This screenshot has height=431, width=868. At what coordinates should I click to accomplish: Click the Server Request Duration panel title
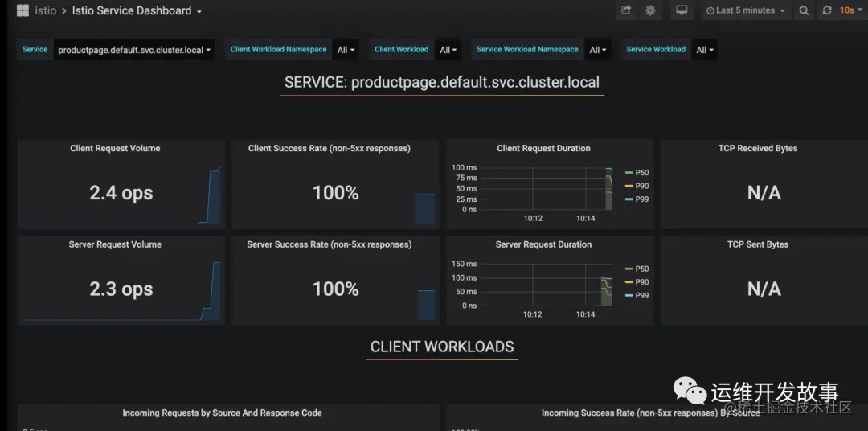coord(543,244)
